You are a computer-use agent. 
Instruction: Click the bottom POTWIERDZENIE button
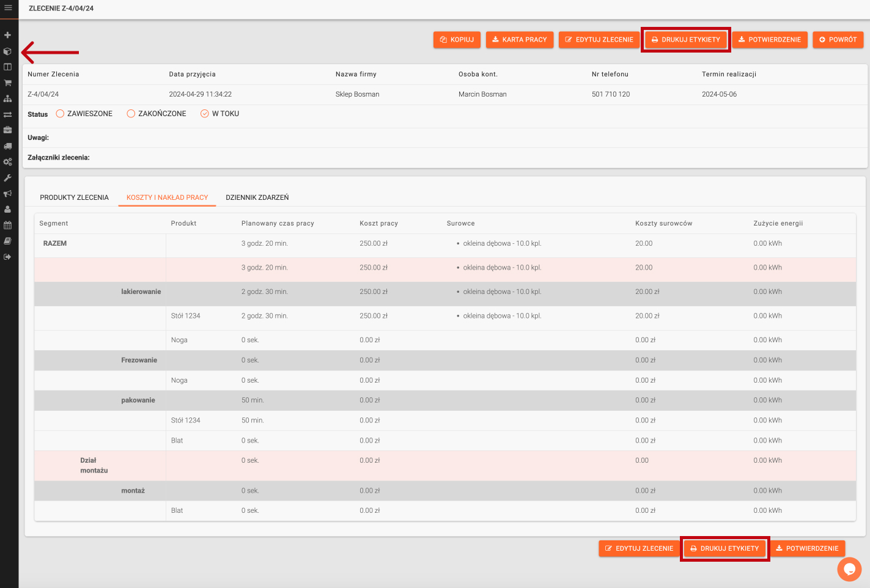[807, 548]
